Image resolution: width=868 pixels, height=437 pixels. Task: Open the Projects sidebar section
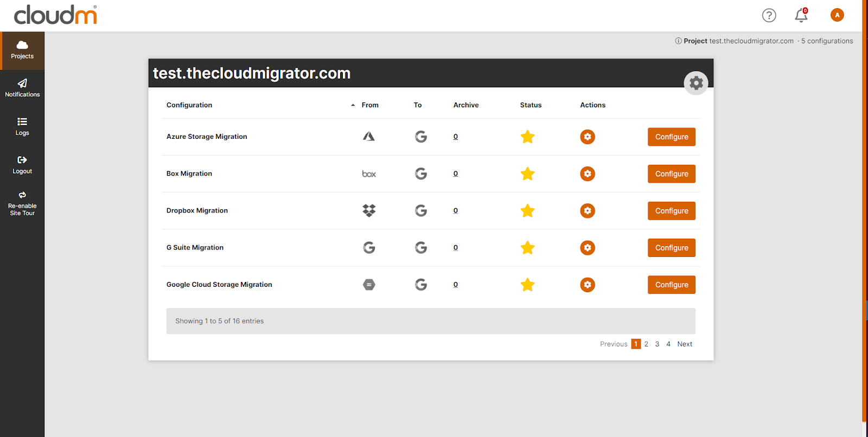[x=22, y=50]
